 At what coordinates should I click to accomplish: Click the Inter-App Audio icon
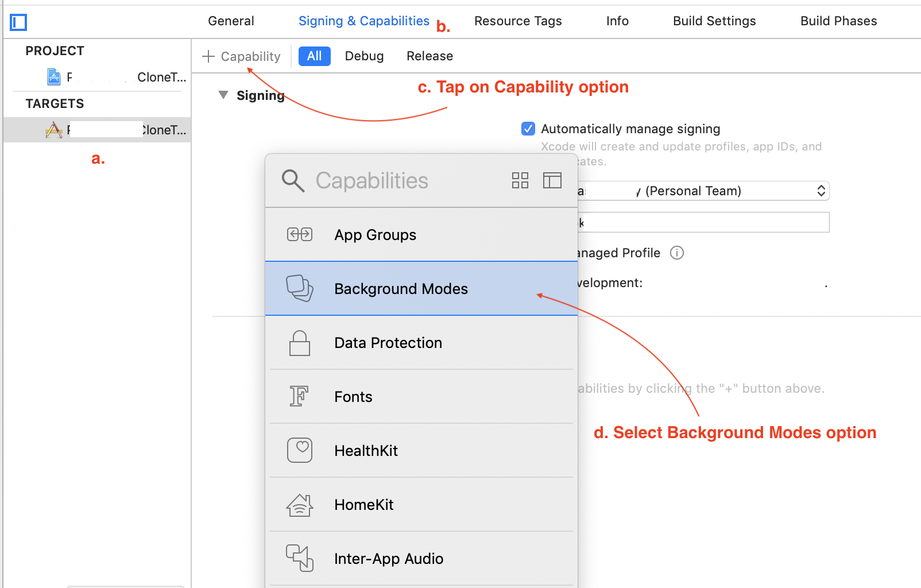pos(300,558)
